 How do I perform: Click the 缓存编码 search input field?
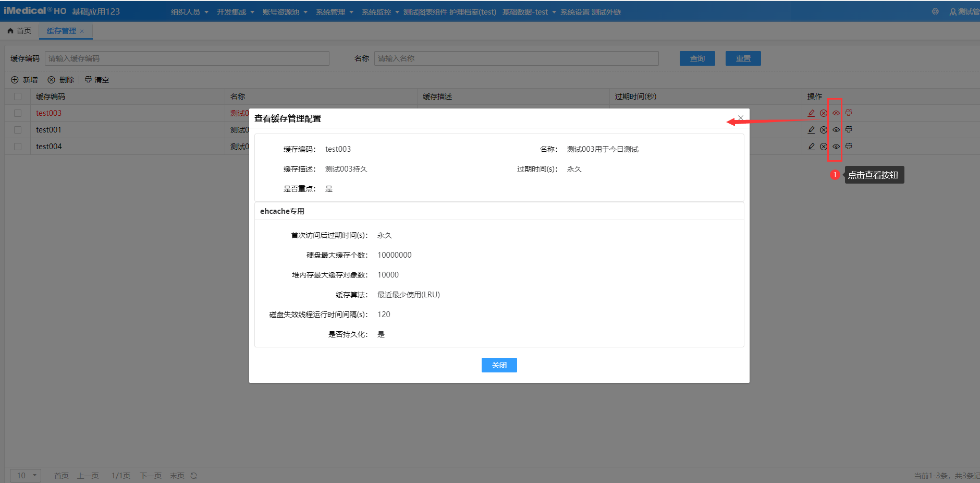pos(187,58)
